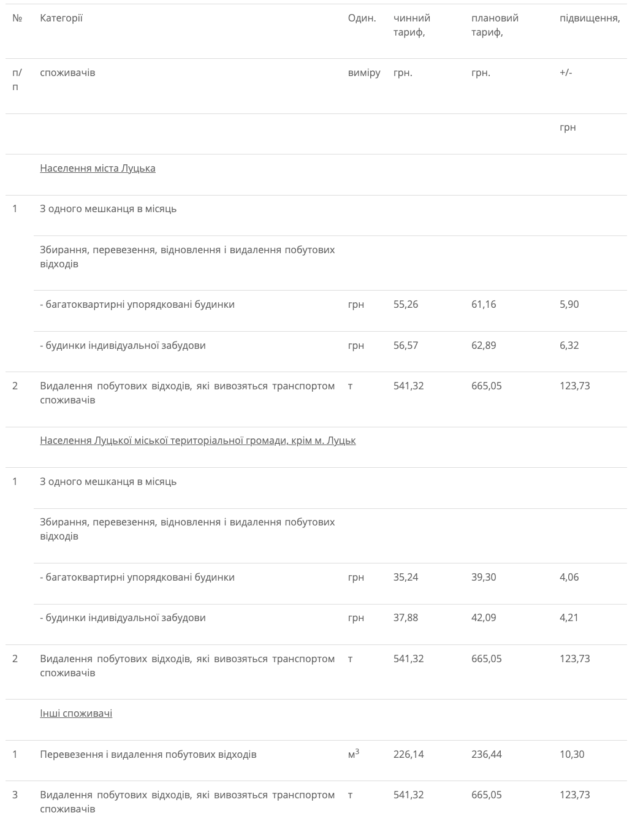Select the 'чинний тариф,' column header
This screenshot has width=635, height=840.
tap(412, 25)
